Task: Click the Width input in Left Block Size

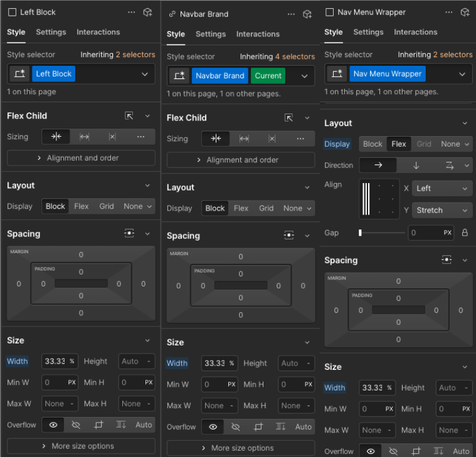Action: [60, 361]
